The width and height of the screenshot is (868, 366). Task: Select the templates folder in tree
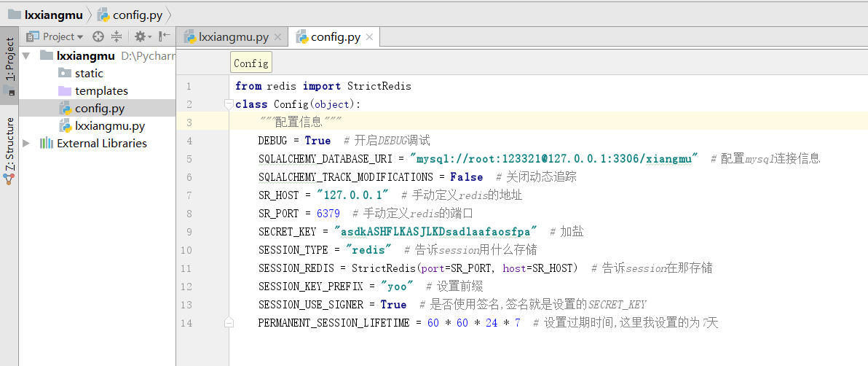(101, 91)
